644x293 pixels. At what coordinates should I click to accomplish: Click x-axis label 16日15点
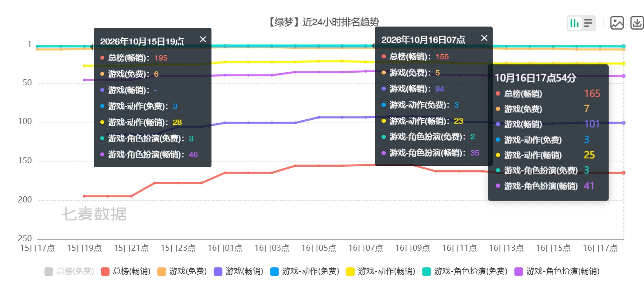553,248
